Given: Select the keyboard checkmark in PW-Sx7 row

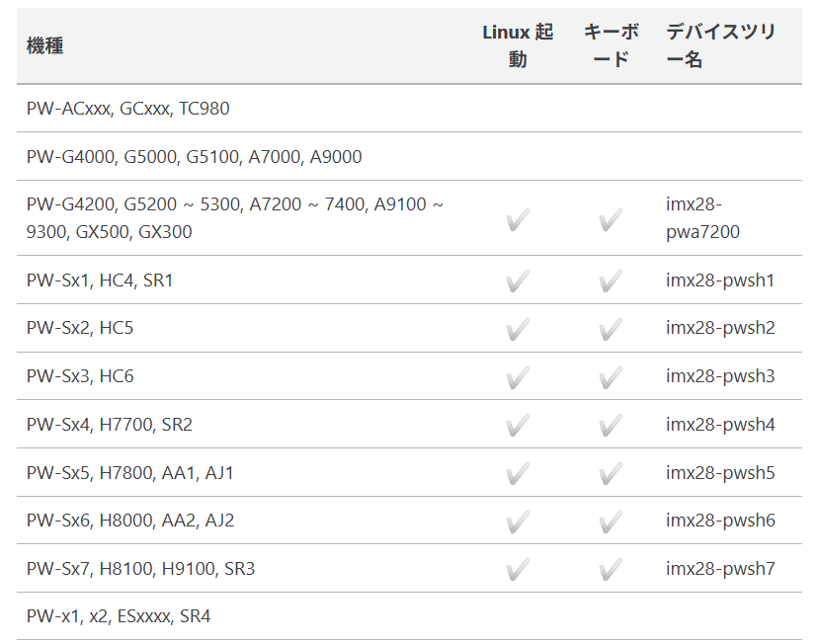Looking at the screenshot, I should tap(611, 569).
